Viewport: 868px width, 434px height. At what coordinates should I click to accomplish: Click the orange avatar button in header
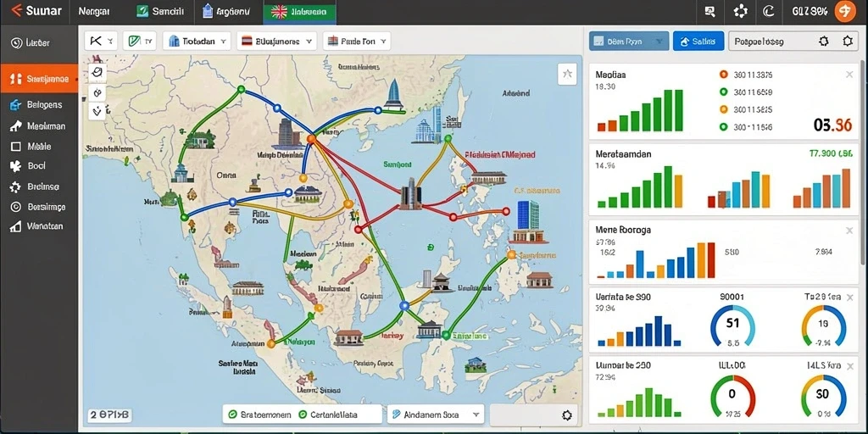coord(845,11)
